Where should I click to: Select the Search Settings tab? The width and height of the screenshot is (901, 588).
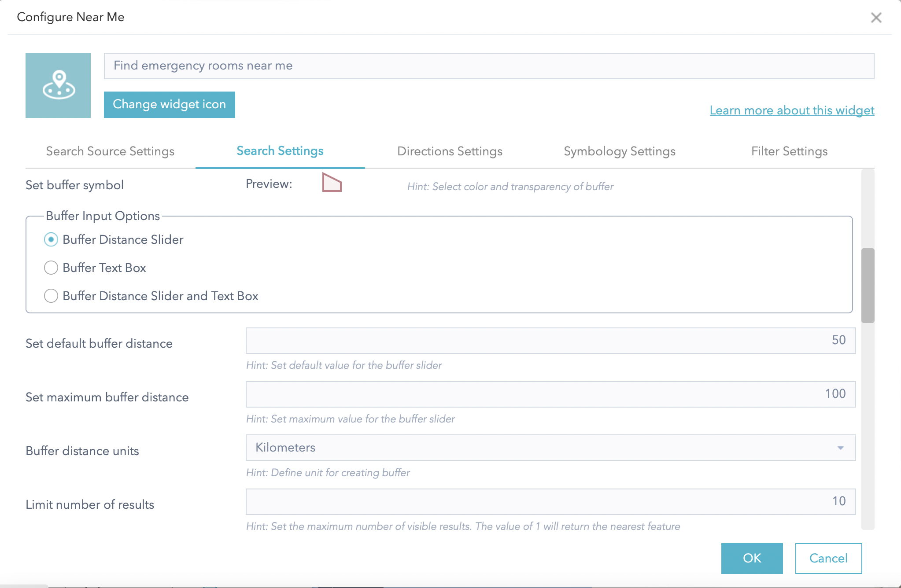[280, 151]
